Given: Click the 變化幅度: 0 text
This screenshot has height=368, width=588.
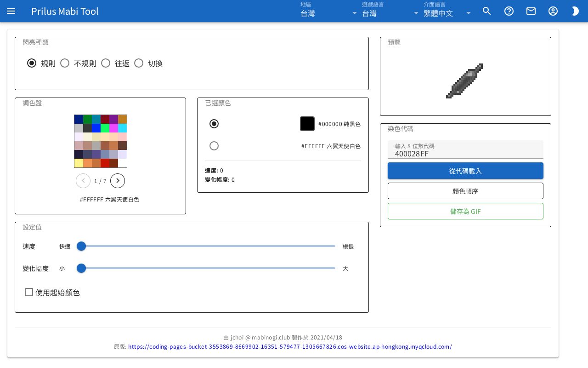Looking at the screenshot, I should tap(220, 180).
